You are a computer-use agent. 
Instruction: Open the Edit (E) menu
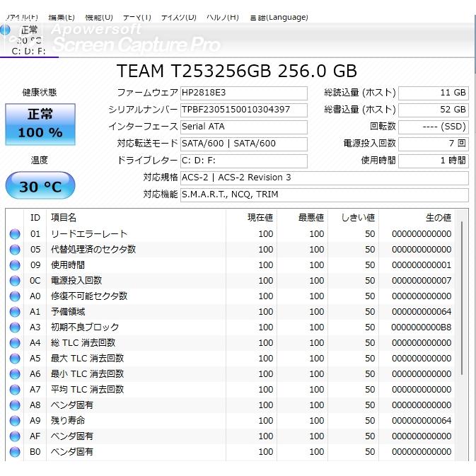(62, 17)
